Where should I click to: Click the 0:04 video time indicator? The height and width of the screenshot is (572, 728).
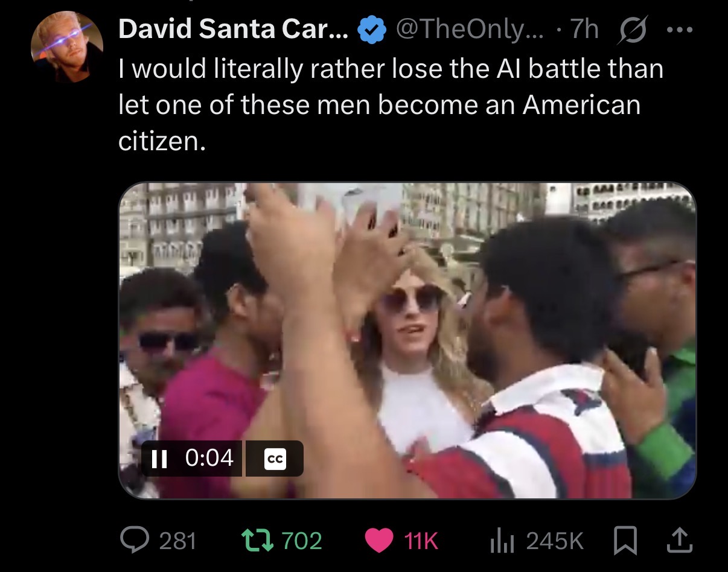[x=209, y=459]
